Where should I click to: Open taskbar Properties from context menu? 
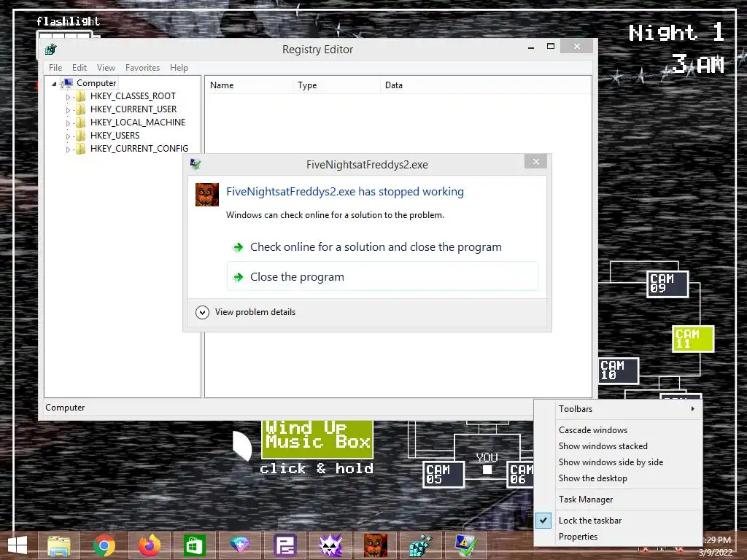pyautogui.click(x=578, y=536)
